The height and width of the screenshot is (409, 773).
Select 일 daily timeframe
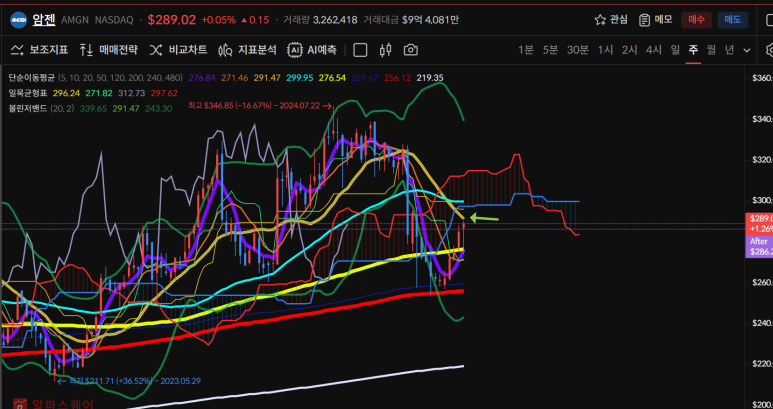pos(675,50)
